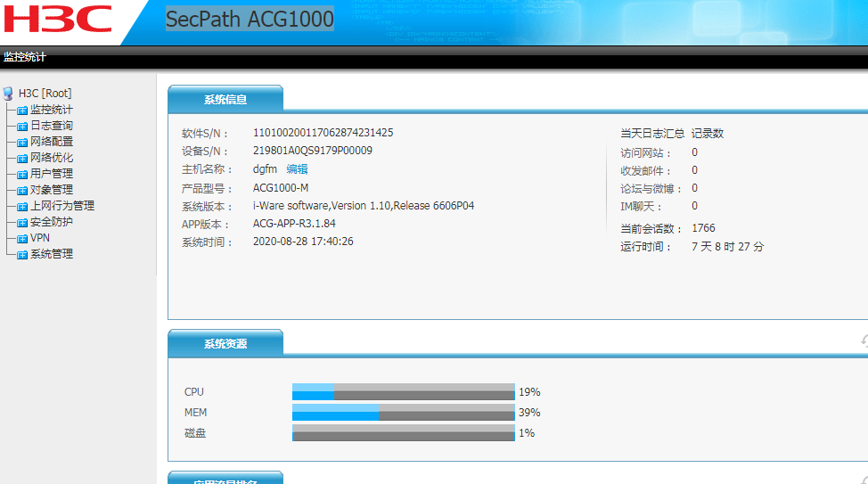Expand the VPN tree node icon
The image size is (868, 484).
(x=22, y=239)
